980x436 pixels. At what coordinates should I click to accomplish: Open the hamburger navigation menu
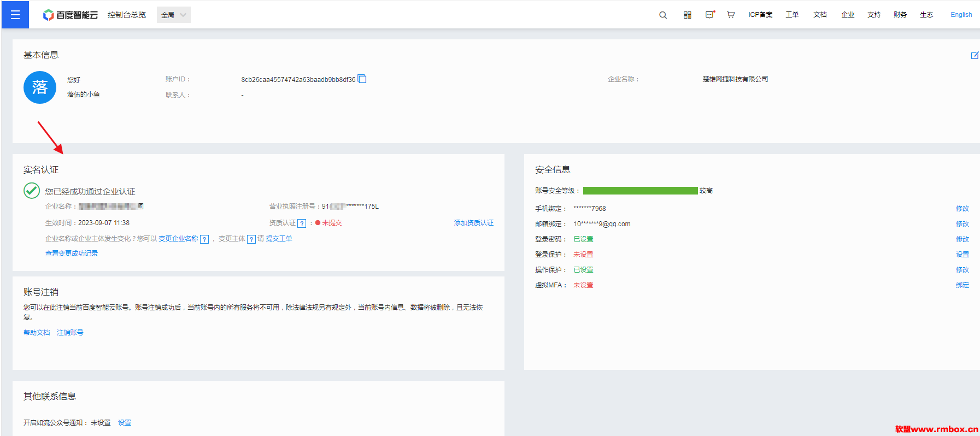[x=15, y=15]
